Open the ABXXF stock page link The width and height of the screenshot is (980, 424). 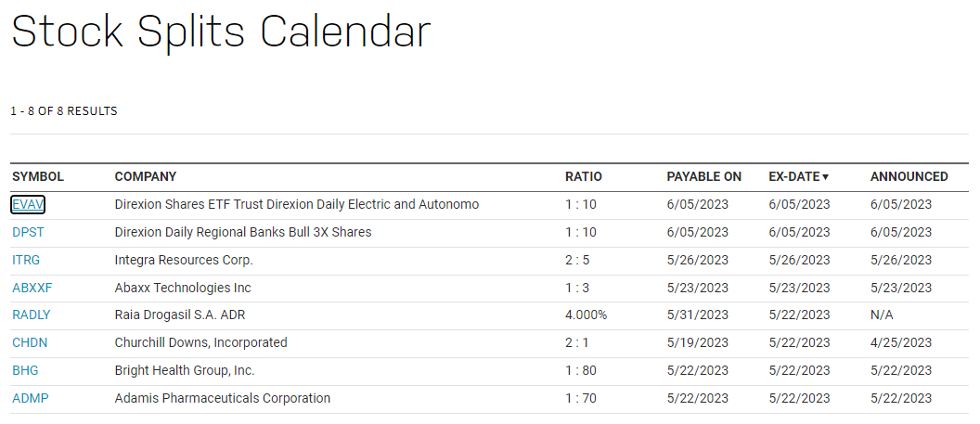coord(32,288)
